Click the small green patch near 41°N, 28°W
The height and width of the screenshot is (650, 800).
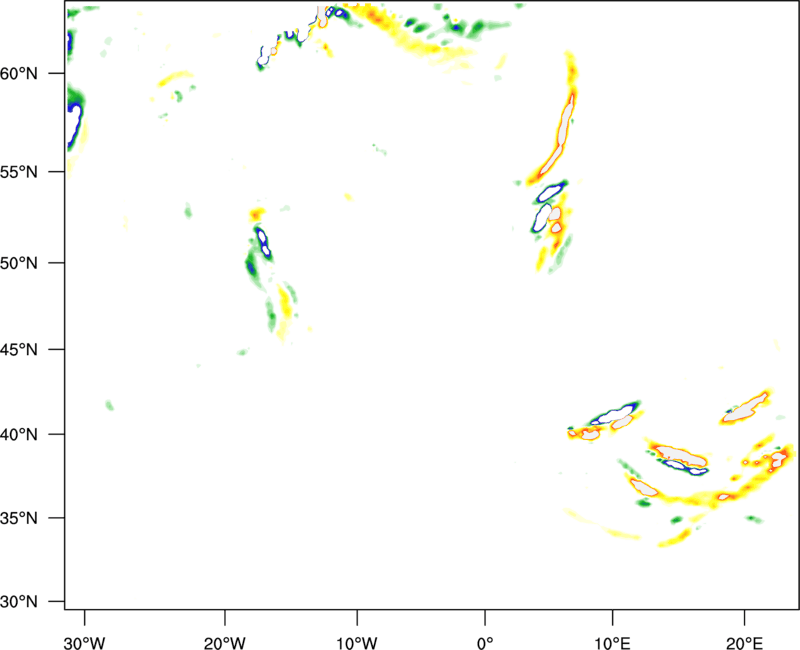[x=109, y=405]
